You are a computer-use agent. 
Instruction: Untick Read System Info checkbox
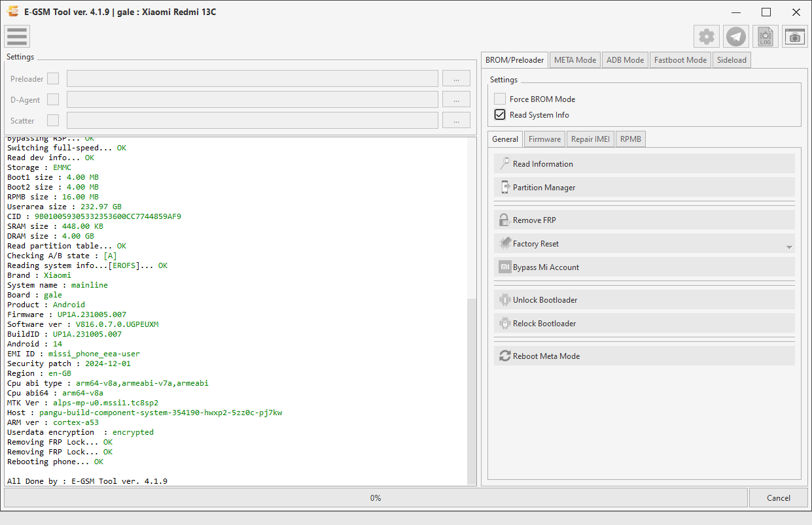(x=500, y=114)
